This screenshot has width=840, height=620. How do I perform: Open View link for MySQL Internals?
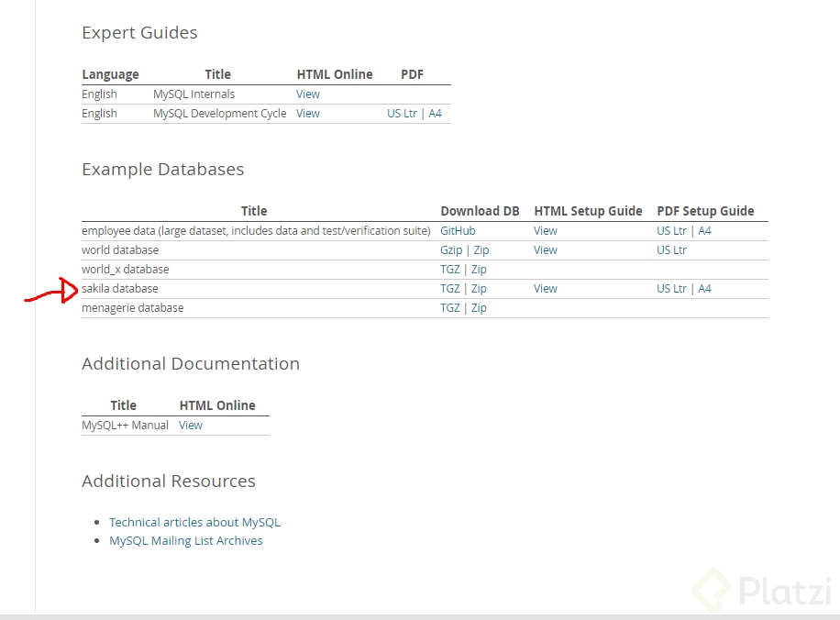[307, 94]
